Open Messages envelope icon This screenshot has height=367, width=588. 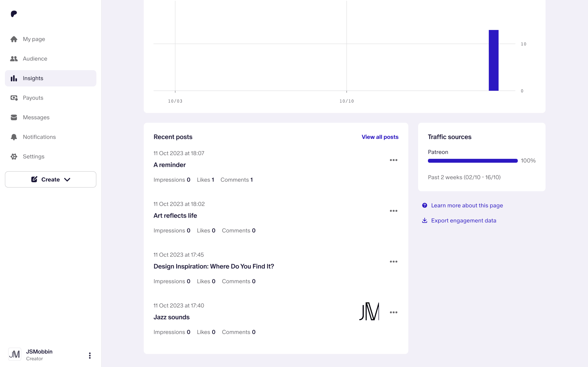pos(14,117)
